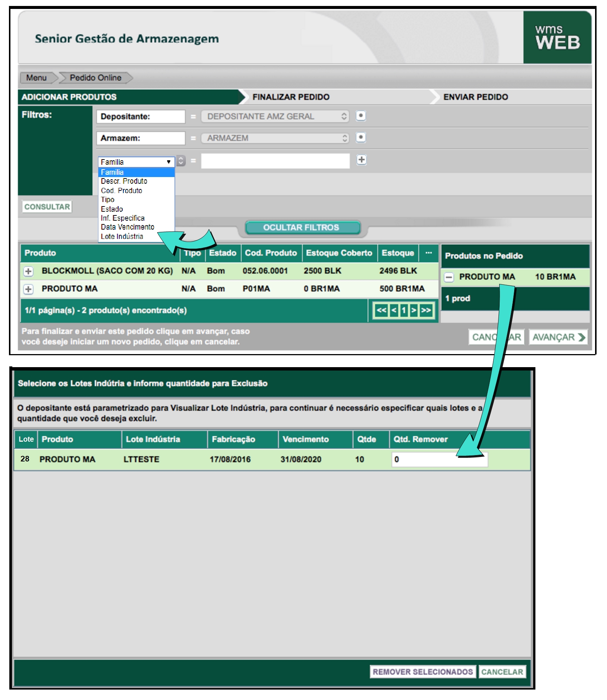
Task: Open the ARMAZEM dropdown
Action: (x=275, y=138)
